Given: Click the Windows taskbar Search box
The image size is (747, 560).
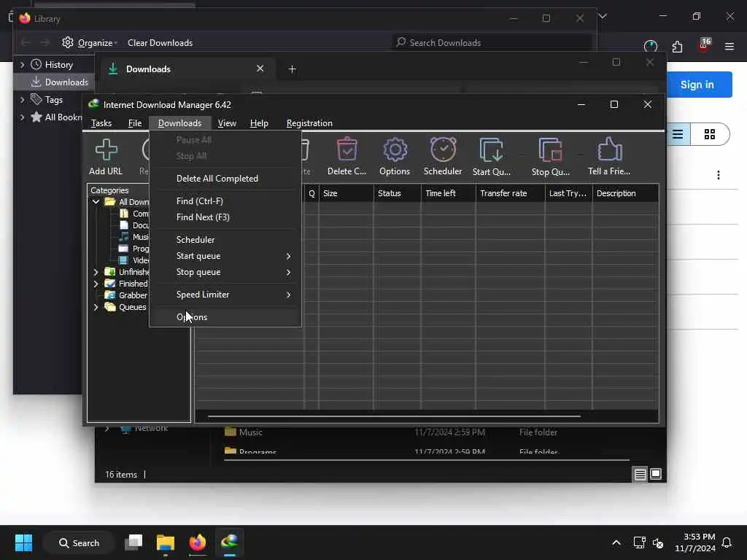Looking at the screenshot, I should point(79,542).
